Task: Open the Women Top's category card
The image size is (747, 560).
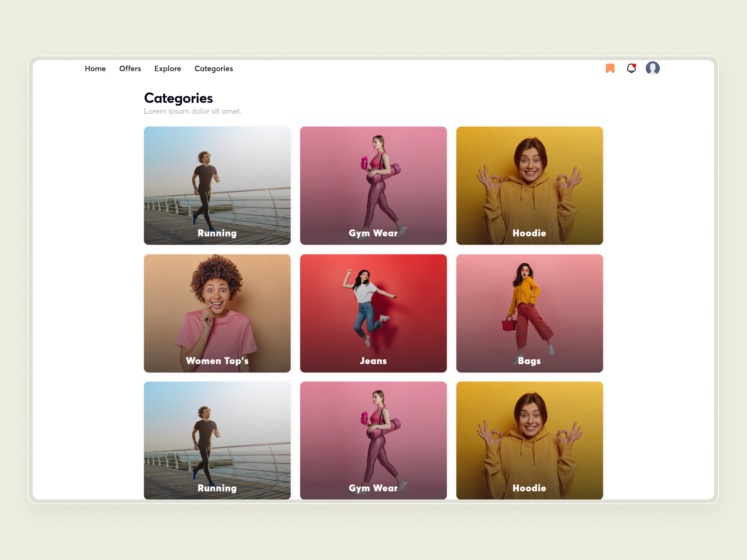Action: pyautogui.click(x=217, y=313)
